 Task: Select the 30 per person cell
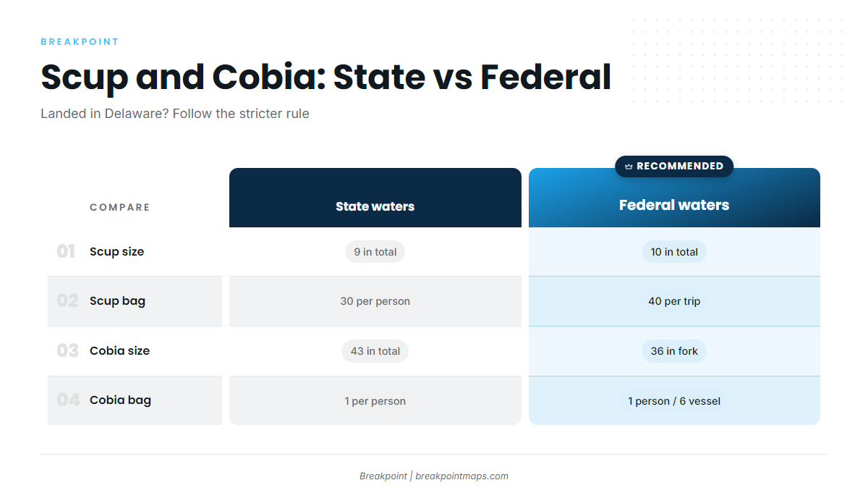pyautogui.click(x=375, y=301)
